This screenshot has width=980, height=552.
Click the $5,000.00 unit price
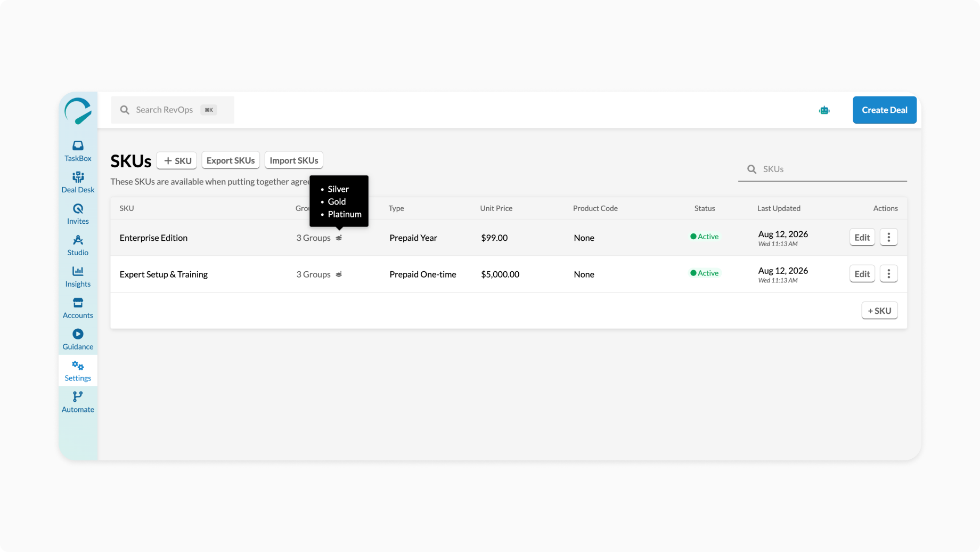coord(500,274)
